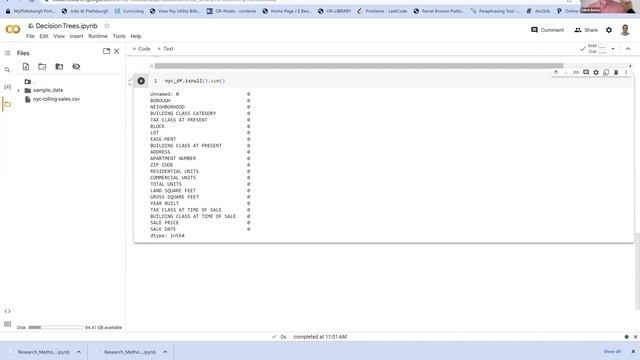Open the Insert menu
The width and height of the screenshot is (640, 360).
(76, 36)
